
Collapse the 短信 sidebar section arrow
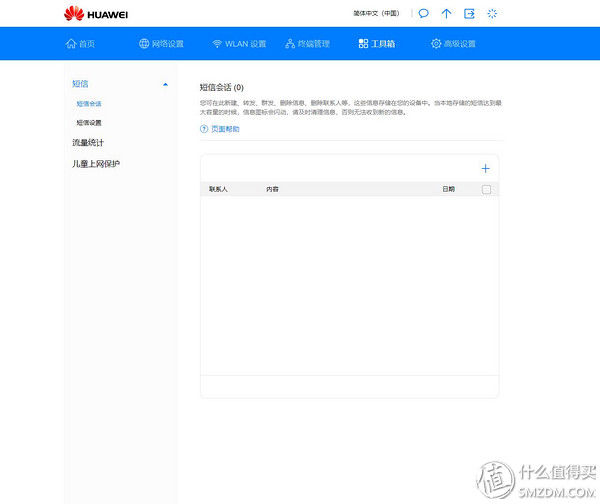(x=165, y=84)
